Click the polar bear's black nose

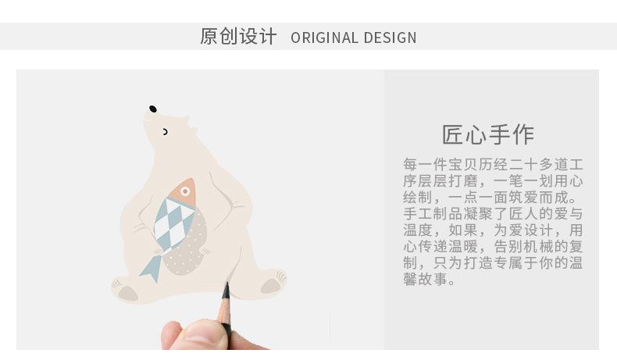[153, 109]
